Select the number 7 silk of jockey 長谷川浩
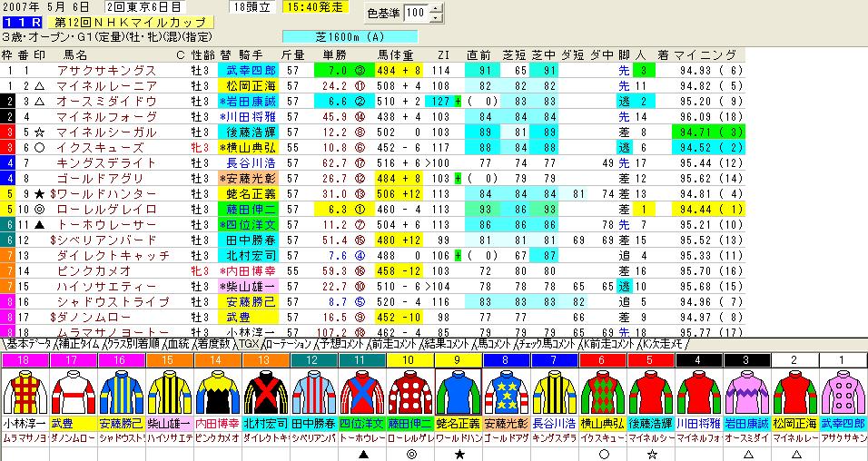Image resolution: width=868 pixels, height=461 pixels. point(554,392)
